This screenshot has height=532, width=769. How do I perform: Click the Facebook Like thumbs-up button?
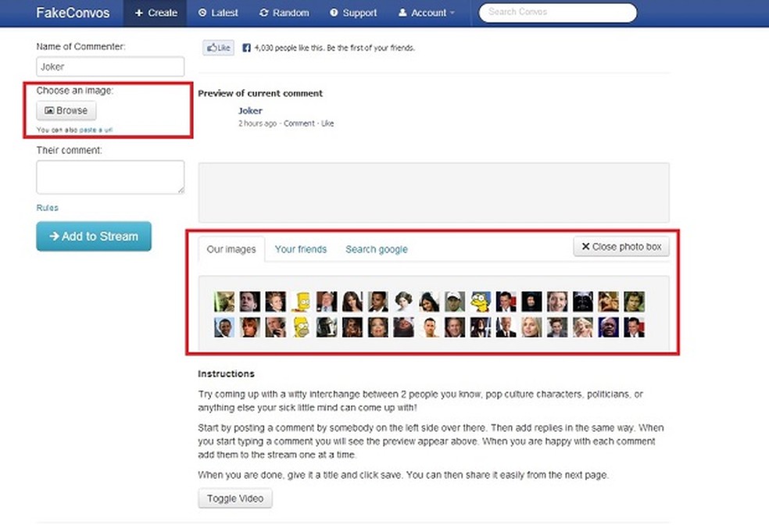(218, 48)
